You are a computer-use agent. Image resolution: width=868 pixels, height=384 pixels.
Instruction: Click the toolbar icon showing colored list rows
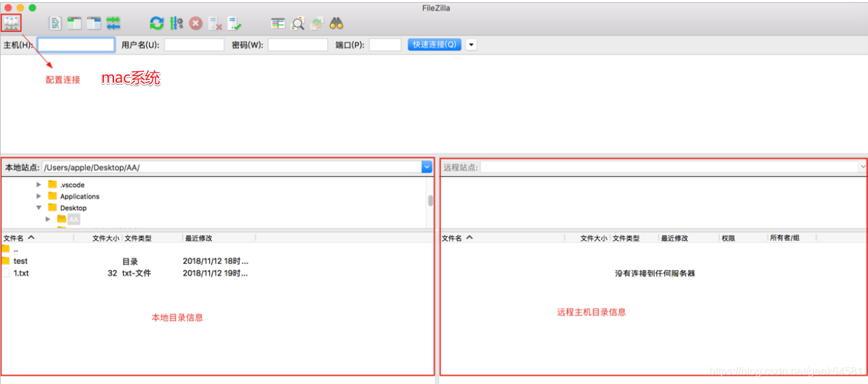point(278,23)
